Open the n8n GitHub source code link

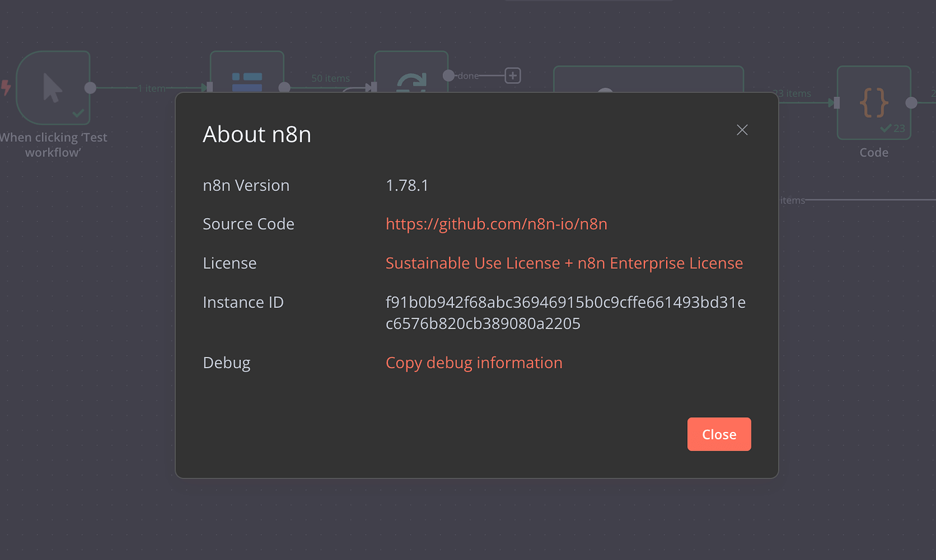[496, 224]
